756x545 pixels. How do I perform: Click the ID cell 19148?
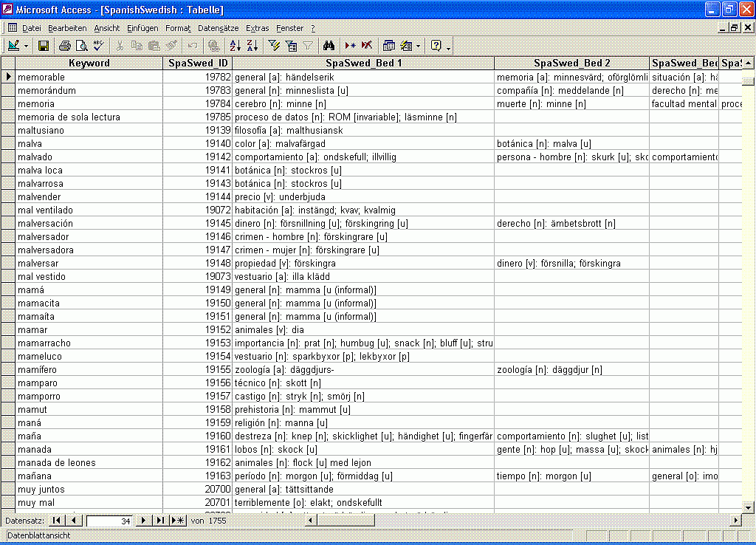click(198, 264)
